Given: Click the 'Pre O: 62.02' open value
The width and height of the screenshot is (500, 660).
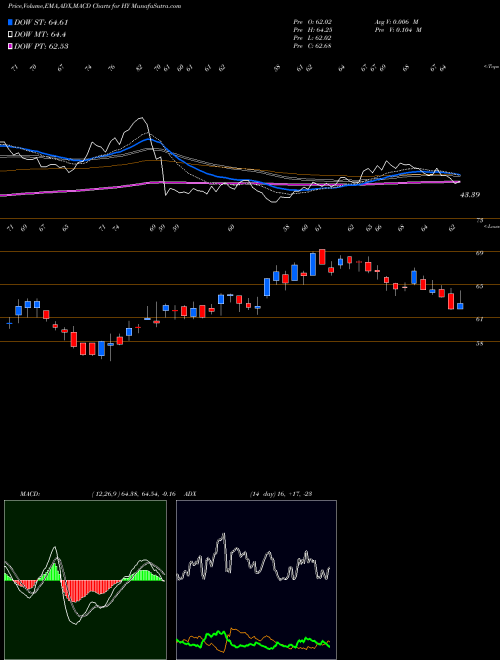Looking at the screenshot, I should (313, 22).
